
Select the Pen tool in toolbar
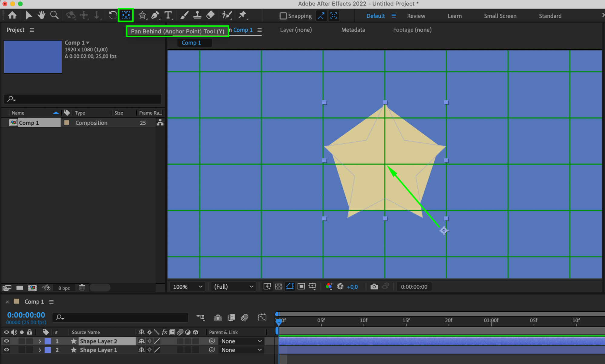pyautogui.click(x=155, y=15)
